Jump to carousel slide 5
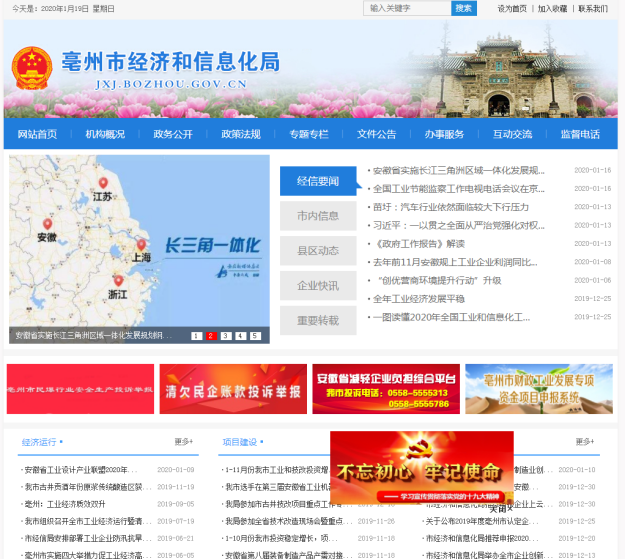The height and width of the screenshot is (559, 625). pyautogui.click(x=255, y=336)
